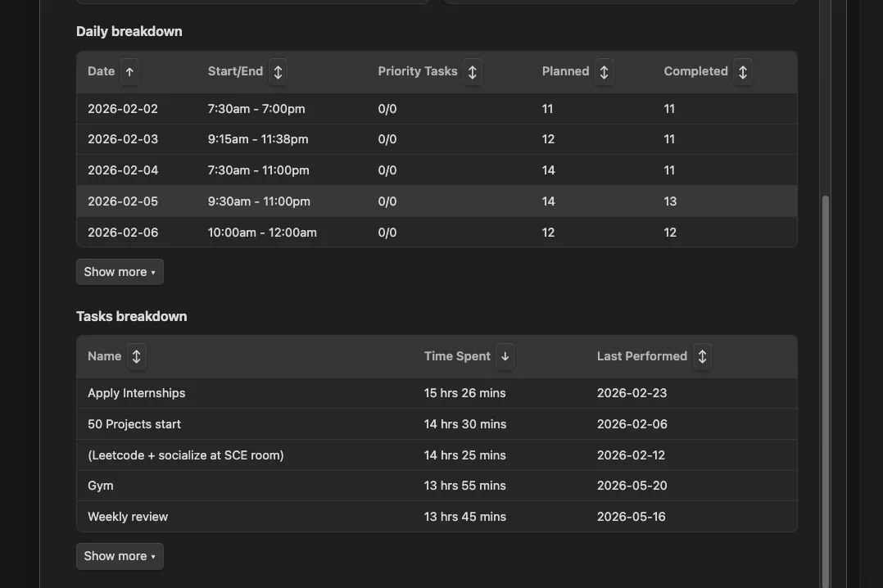The width and height of the screenshot is (883, 588).
Task: Click the 14 hrs 25 mins value
Action: 464,455
